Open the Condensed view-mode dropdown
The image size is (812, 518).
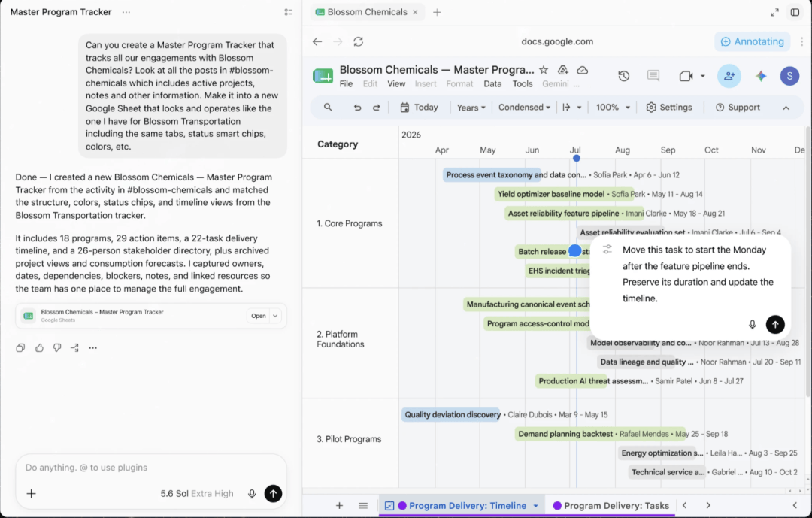(524, 108)
